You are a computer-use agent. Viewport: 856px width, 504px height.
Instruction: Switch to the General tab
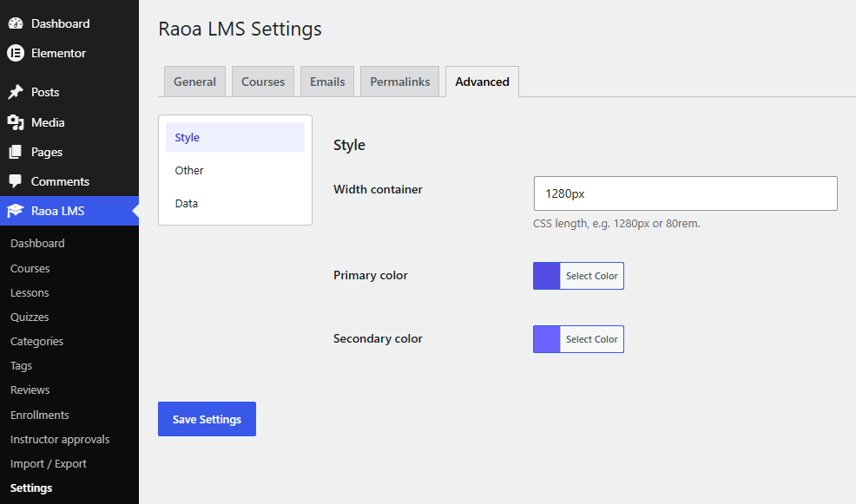pyautogui.click(x=194, y=82)
